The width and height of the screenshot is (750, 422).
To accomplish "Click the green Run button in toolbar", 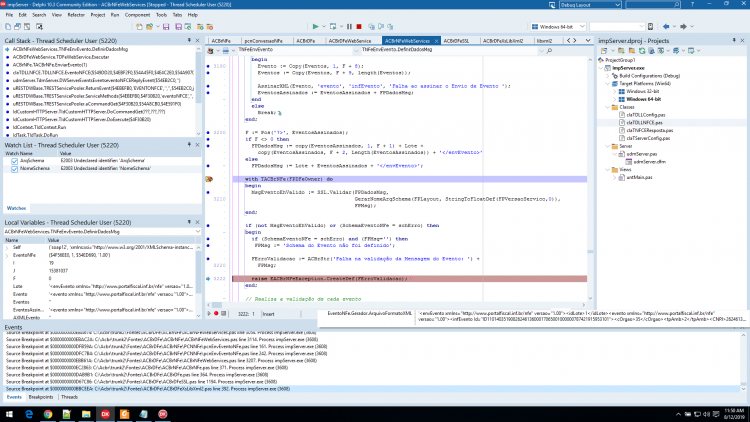I will coord(315,27).
